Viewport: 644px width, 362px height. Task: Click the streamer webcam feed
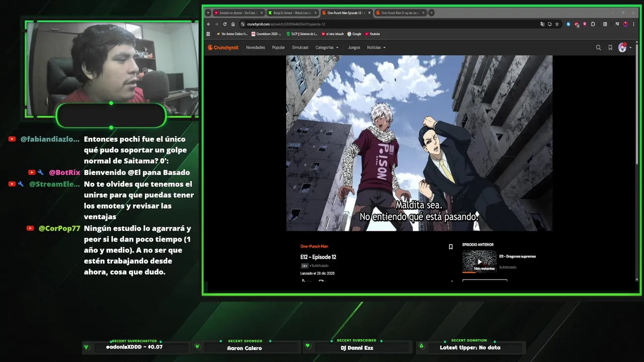click(x=112, y=68)
